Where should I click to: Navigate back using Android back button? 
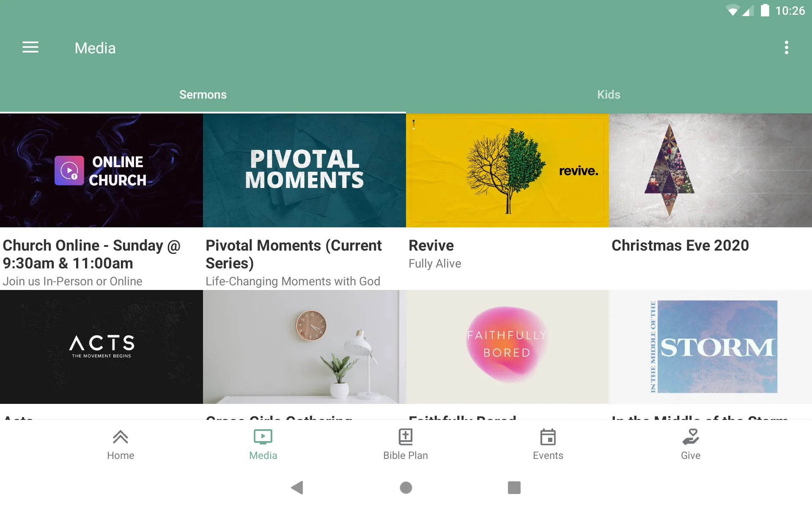(x=296, y=488)
